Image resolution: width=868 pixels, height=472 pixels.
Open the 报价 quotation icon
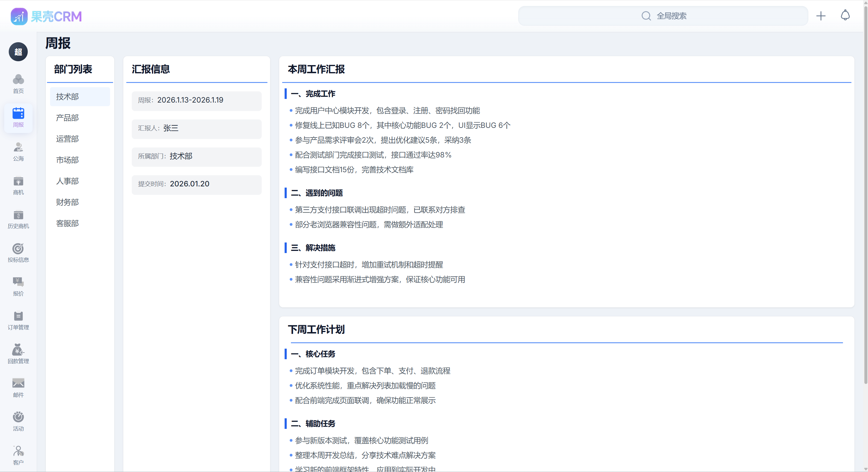(x=18, y=286)
